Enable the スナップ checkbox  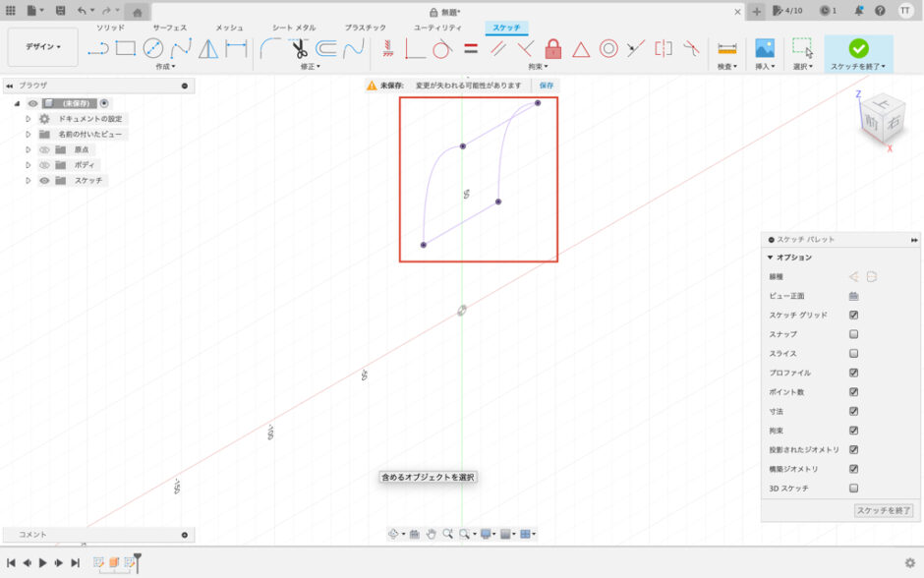pyautogui.click(x=853, y=334)
